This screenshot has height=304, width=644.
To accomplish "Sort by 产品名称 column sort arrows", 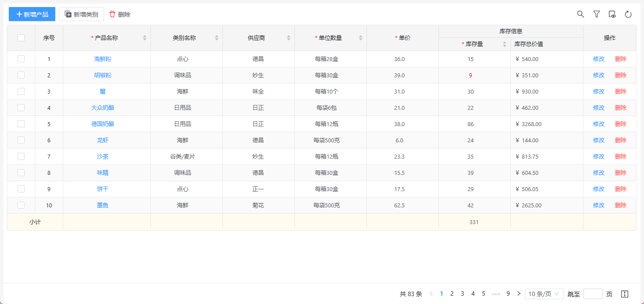I will tap(144, 38).
